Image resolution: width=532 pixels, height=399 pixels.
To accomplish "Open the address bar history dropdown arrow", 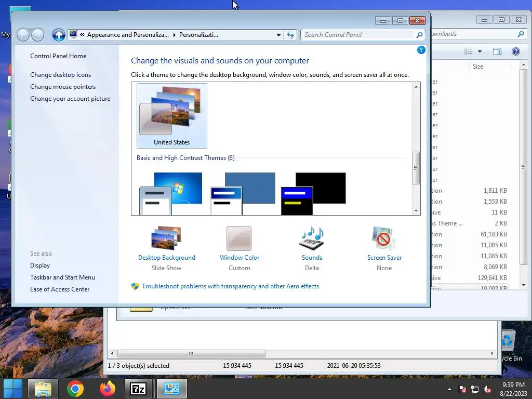I will tap(278, 35).
